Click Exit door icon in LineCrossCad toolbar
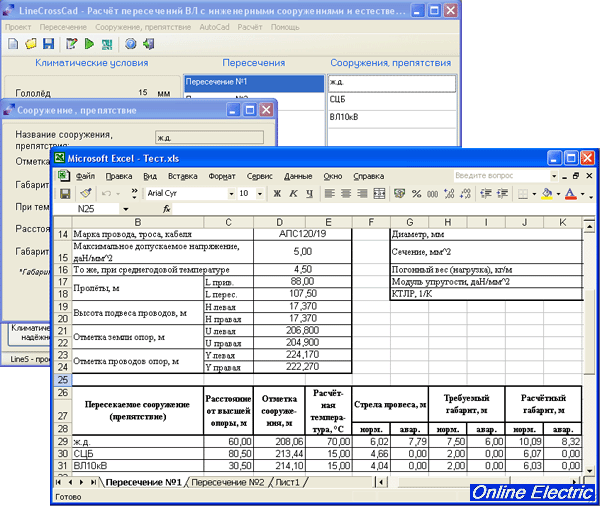600x506 pixels. 148,44
